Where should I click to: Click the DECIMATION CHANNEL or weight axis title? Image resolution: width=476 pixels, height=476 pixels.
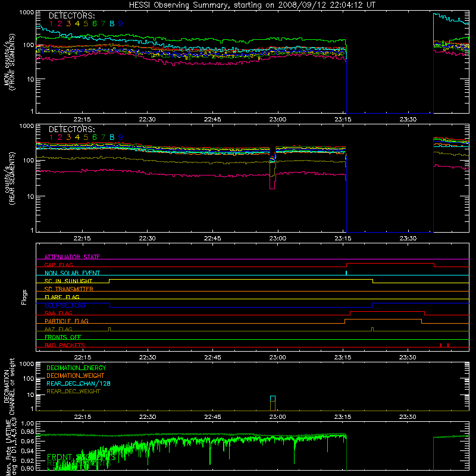pyautogui.click(x=9, y=386)
